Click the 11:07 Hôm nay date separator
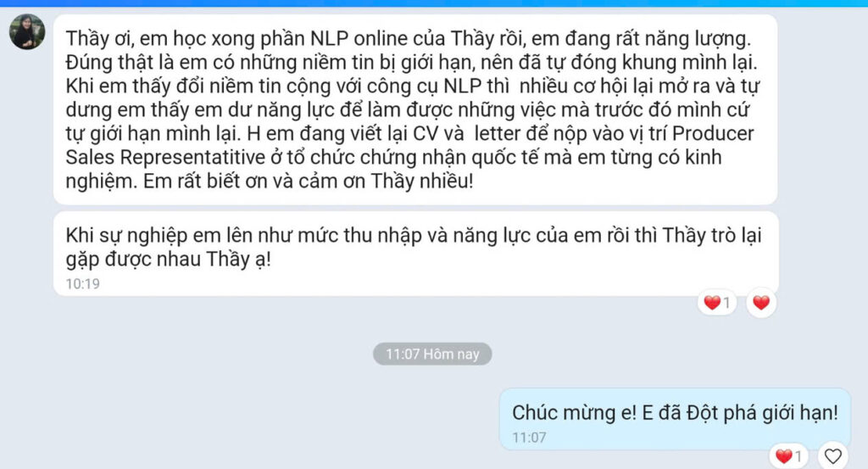Image resolution: width=868 pixels, height=469 pixels. click(432, 354)
